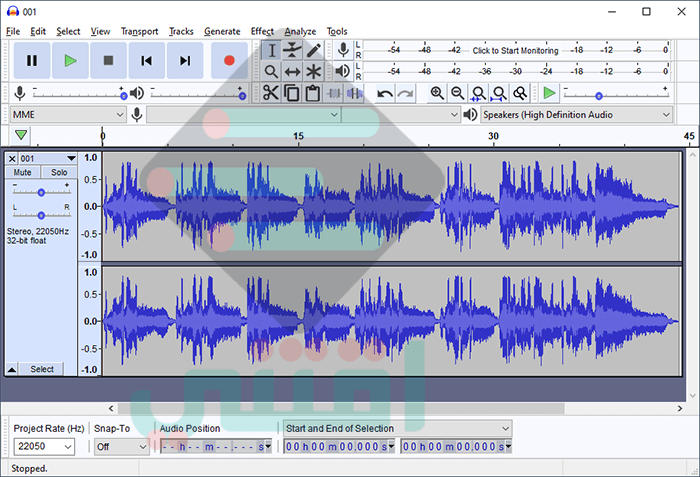Open Start and End of Selection dropdown

coord(397,428)
